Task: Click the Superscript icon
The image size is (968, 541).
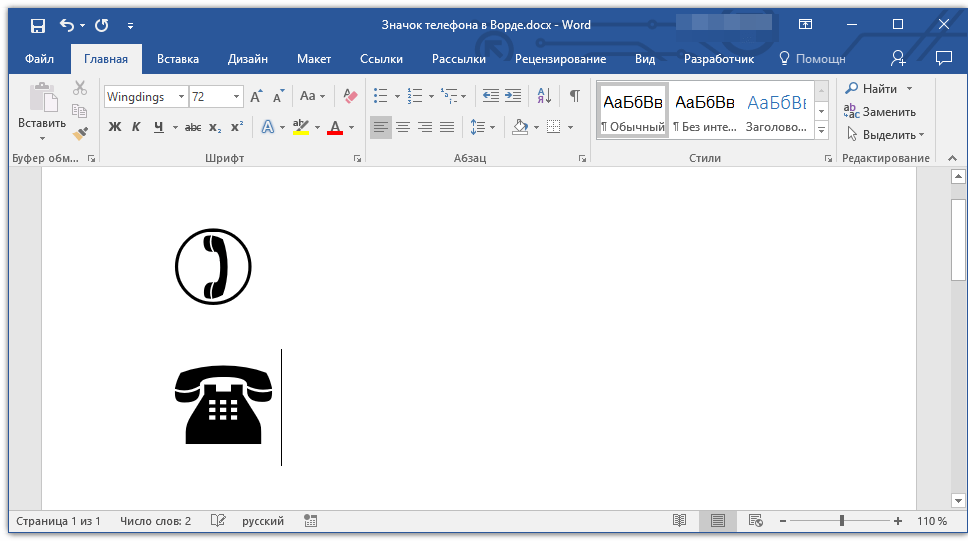Action: pos(237,127)
